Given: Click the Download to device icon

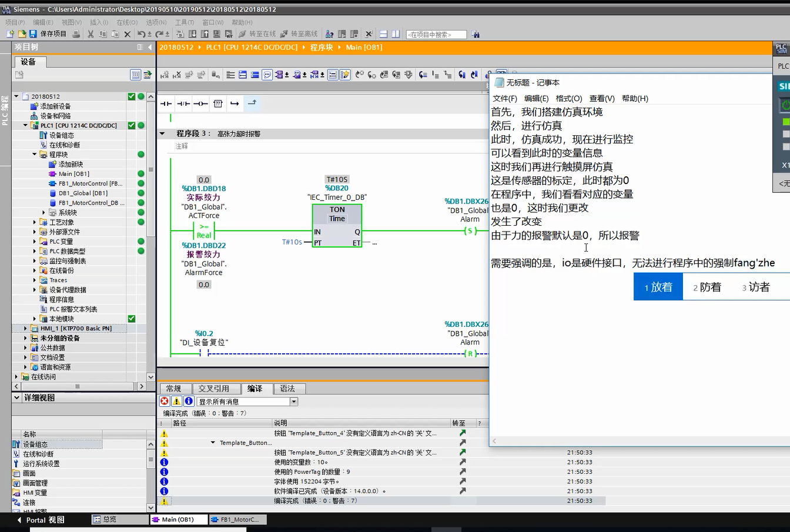Looking at the screenshot, I should pyautogui.click(x=193, y=34).
